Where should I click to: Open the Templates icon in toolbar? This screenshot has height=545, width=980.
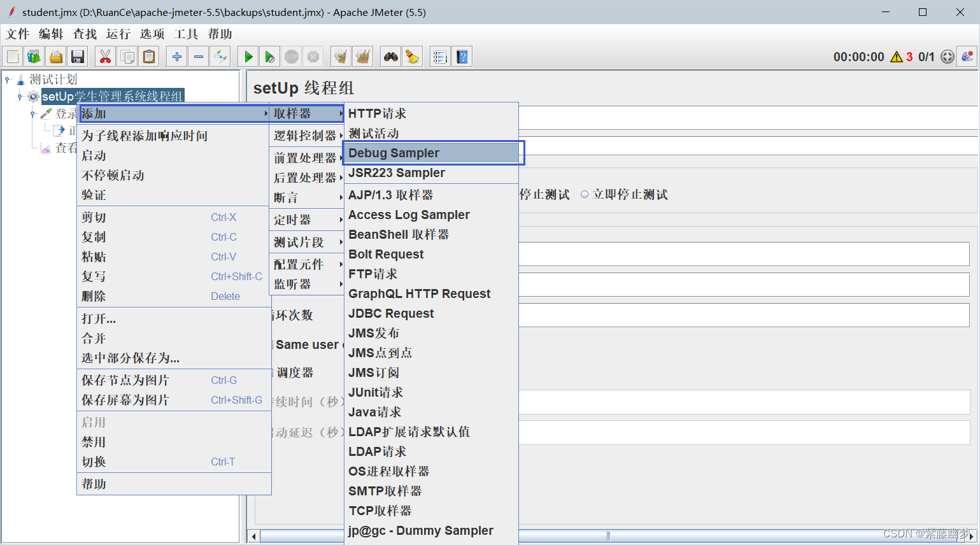[x=34, y=57]
